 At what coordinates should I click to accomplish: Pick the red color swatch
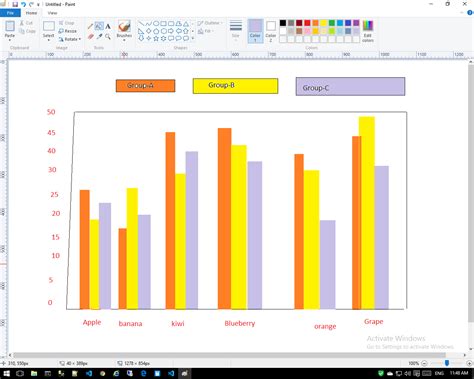point(307,23)
